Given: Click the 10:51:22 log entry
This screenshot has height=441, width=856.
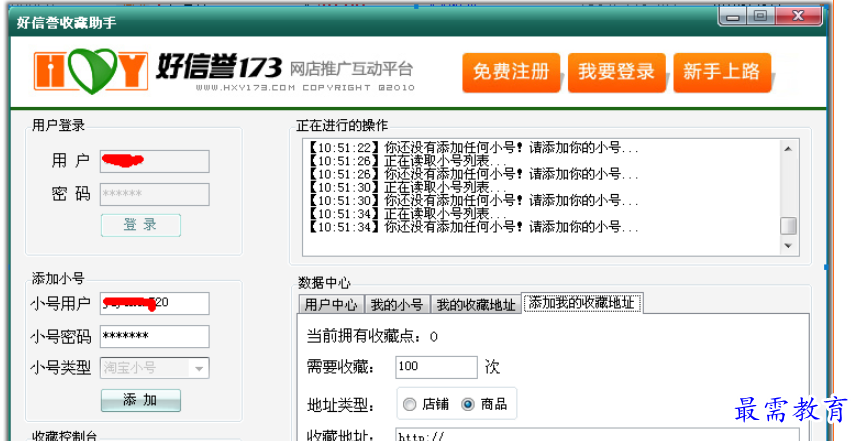Looking at the screenshot, I should point(472,148).
